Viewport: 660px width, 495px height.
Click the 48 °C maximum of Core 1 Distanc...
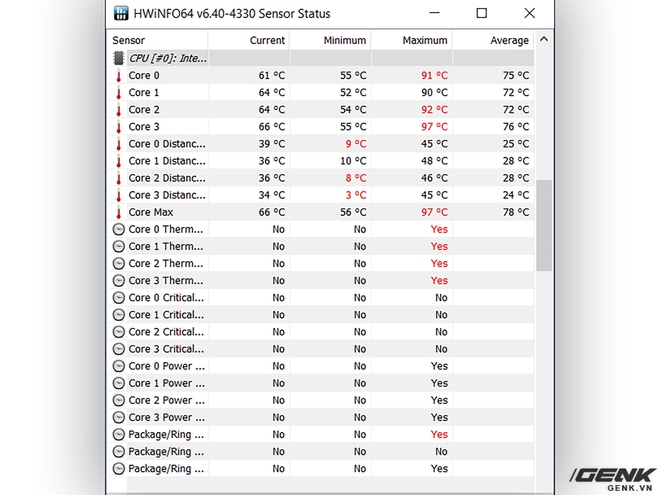point(434,161)
